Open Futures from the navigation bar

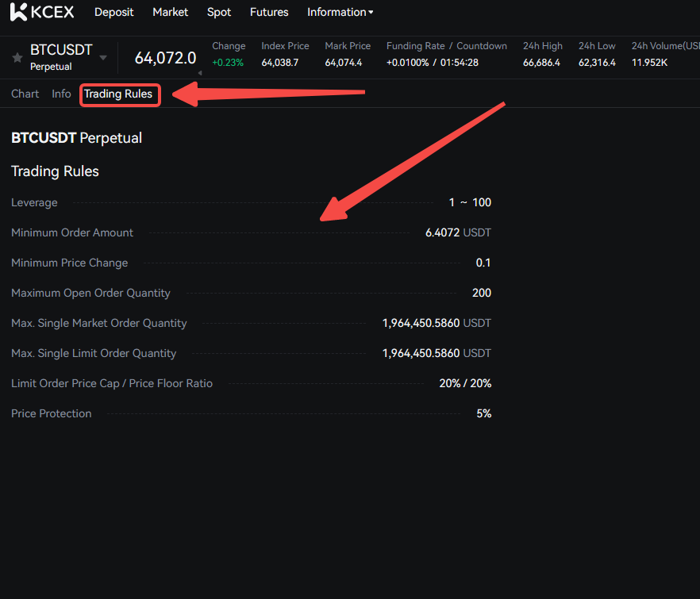(x=269, y=12)
